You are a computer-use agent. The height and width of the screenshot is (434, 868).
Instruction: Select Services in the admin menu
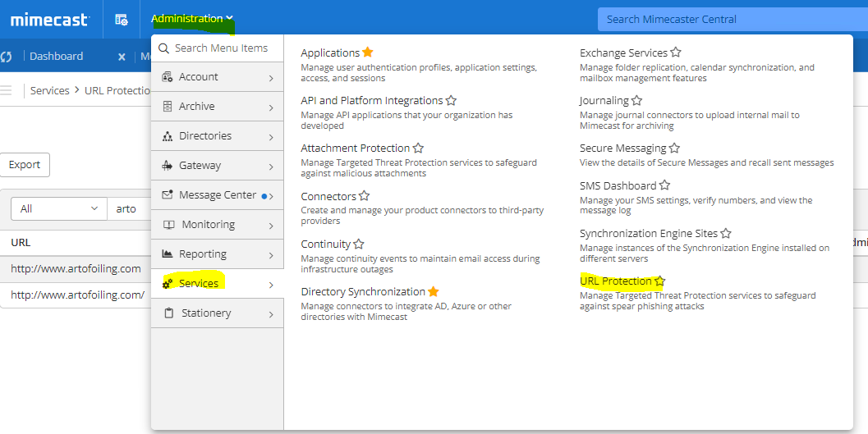coord(217,284)
